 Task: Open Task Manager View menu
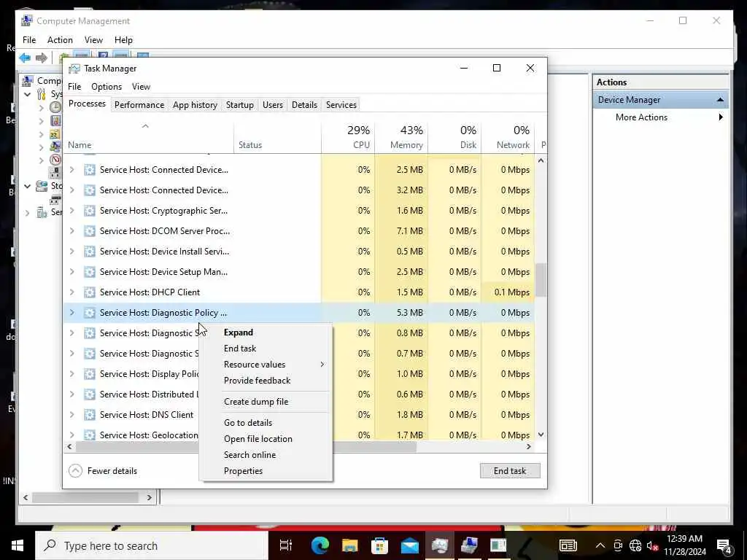tap(141, 87)
